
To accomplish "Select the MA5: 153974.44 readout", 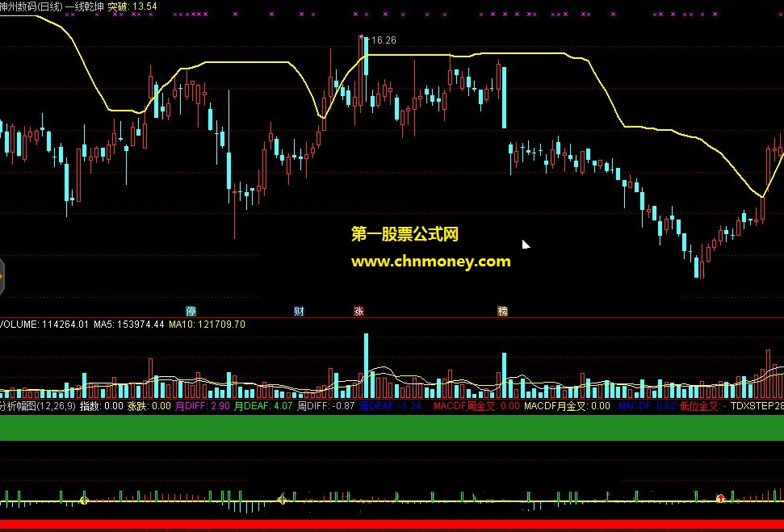I will click(x=129, y=325).
